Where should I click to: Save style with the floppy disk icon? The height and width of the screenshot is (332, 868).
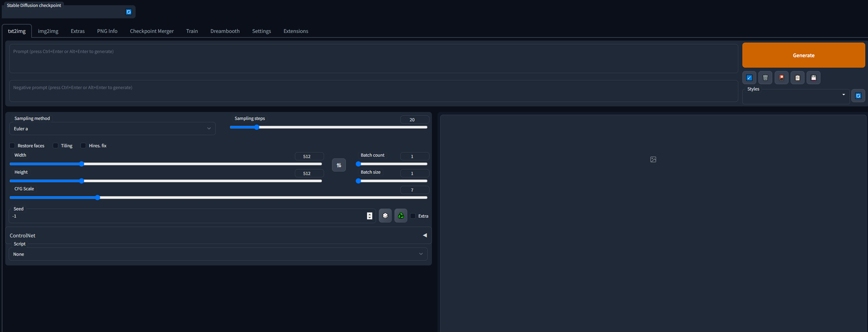(x=814, y=78)
